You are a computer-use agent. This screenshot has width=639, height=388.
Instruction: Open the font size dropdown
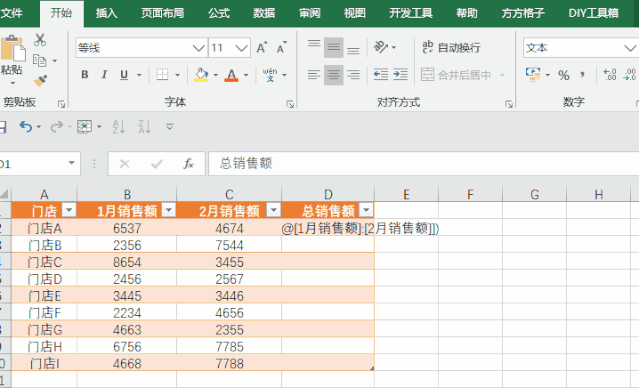pos(242,48)
